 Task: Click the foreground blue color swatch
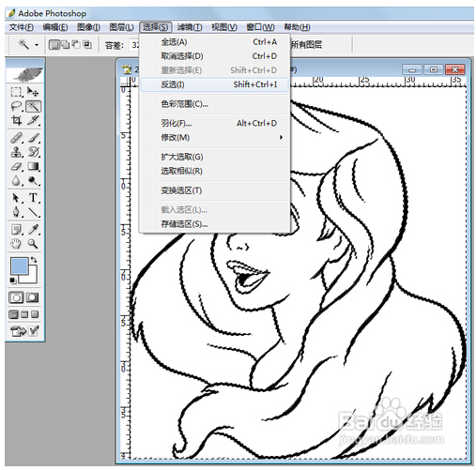(19, 266)
